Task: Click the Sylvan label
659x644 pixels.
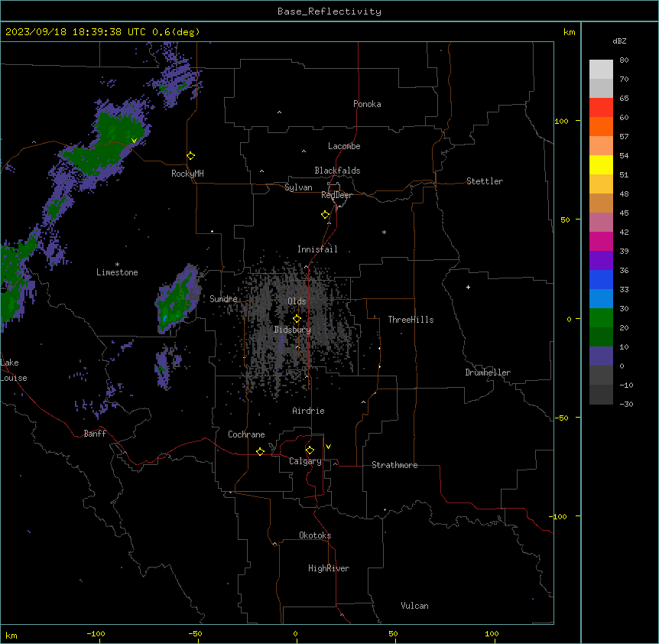Action: [298, 187]
